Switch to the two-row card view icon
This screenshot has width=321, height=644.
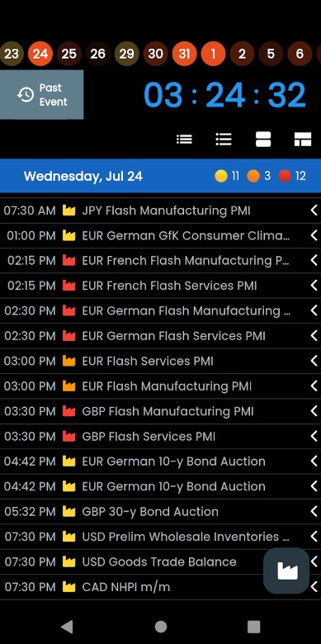pos(263,140)
